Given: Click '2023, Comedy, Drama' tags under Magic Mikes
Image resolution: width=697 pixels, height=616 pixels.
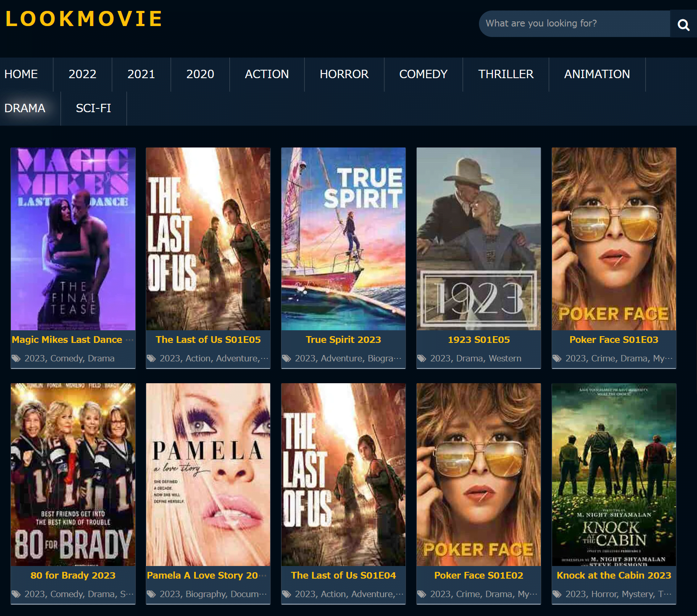Looking at the screenshot, I should pyautogui.click(x=69, y=358).
